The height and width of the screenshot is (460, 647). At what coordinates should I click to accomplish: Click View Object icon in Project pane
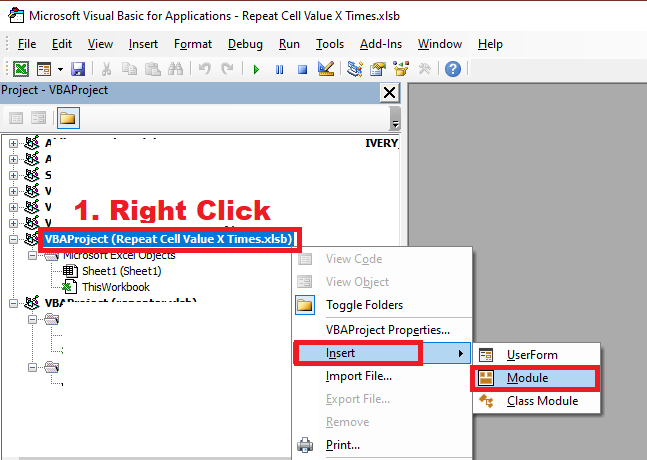pyautogui.click(x=38, y=118)
